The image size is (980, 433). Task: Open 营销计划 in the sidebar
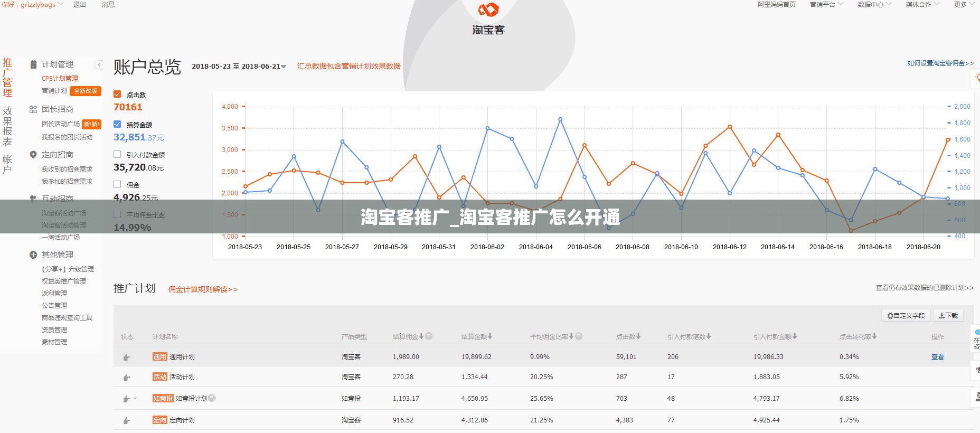[54, 91]
